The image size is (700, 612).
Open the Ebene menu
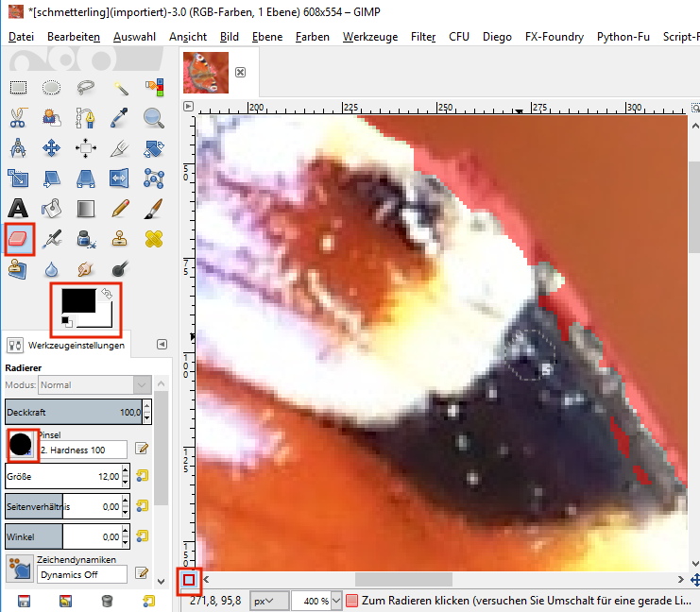[267, 37]
